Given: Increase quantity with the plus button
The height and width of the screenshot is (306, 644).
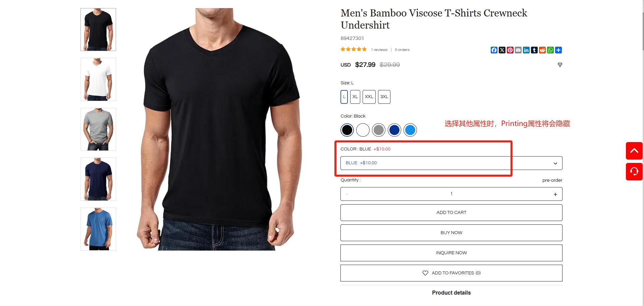Looking at the screenshot, I should tap(555, 194).
